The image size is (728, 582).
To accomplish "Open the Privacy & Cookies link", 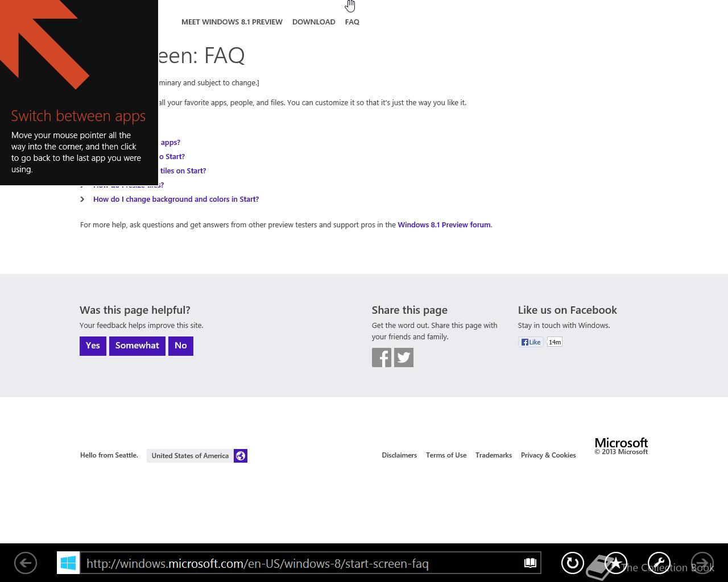I will tap(548, 455).
